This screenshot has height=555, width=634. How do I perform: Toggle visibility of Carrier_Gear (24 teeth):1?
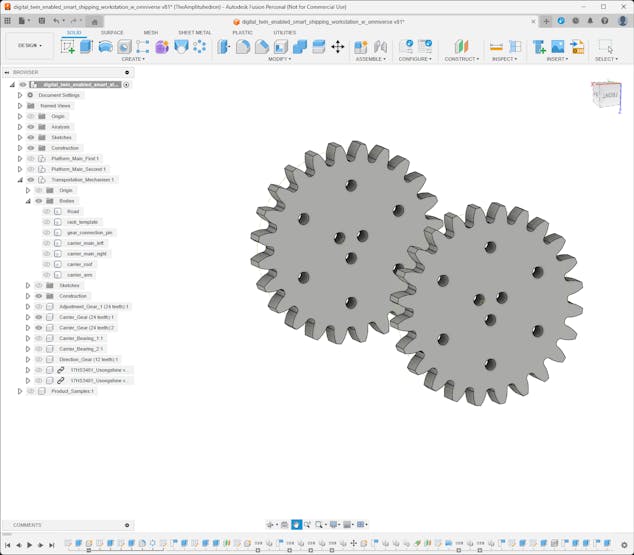(39, 317)
